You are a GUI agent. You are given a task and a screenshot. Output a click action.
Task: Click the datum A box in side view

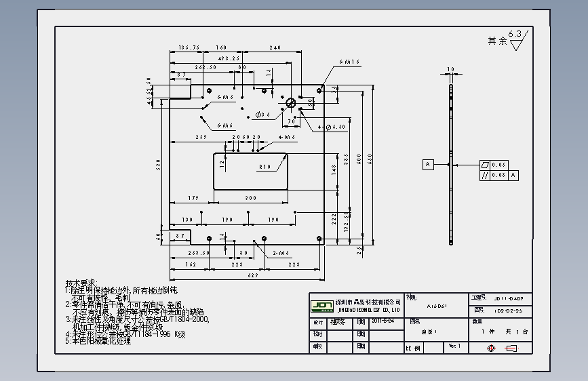point(428,165)
